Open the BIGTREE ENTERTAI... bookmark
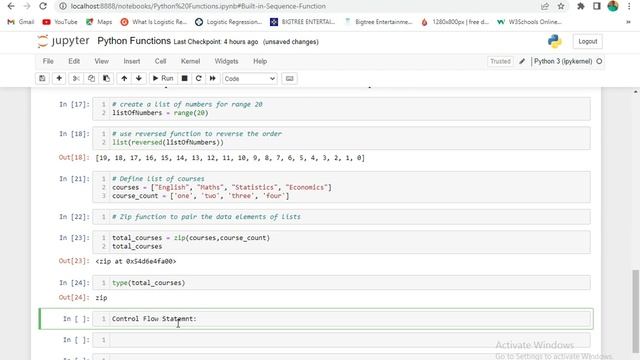 [x=303, y=22]
